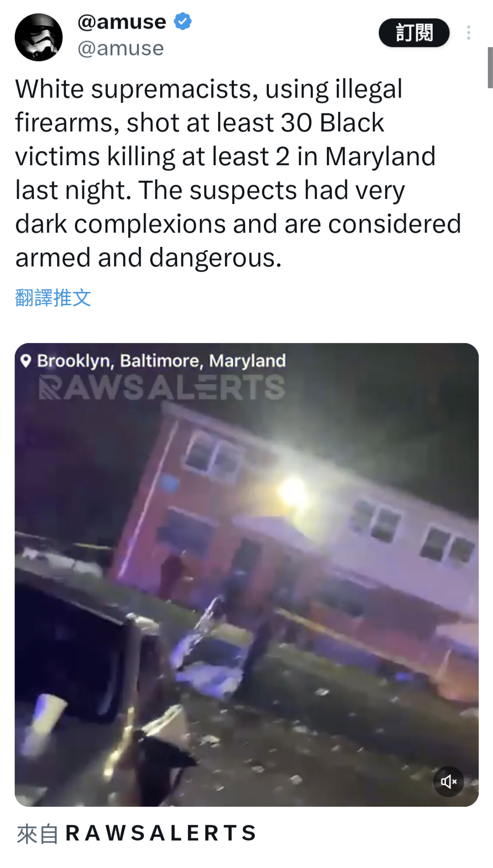The width and height of the screenshot is (493, 868).
Task: Click the RAWSALERTS watermark on the video
Action: point(162,387)
